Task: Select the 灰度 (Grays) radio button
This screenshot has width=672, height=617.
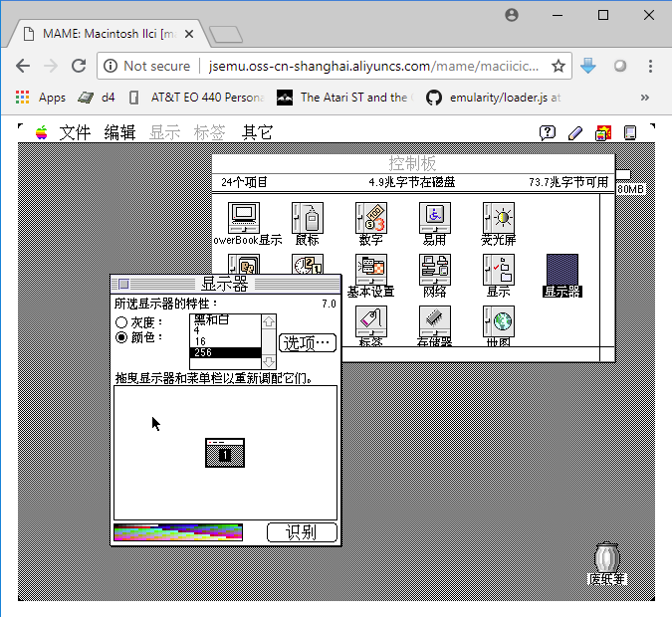Action: pos(121,322)
